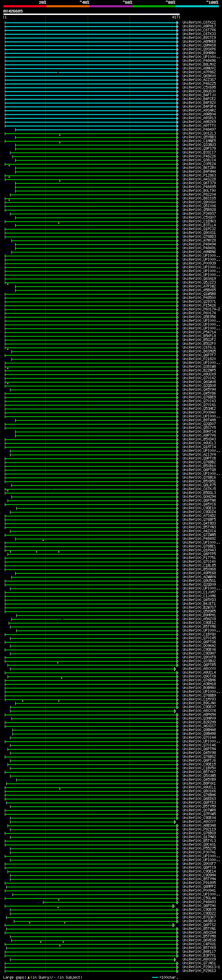The image size is (222, 980).
Task: Select the label UniRef100_P30741
Action: click(199, 852)
